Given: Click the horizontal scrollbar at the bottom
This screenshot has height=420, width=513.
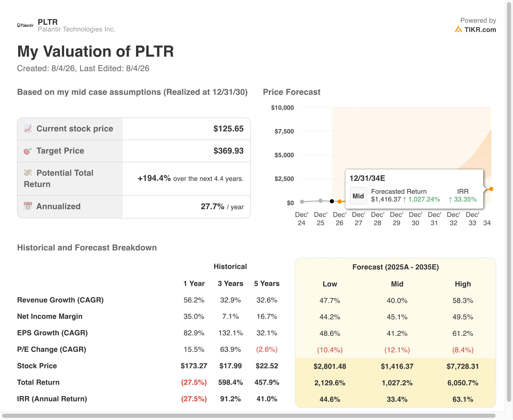Looking at the screenshot, I should click(249, 416).
